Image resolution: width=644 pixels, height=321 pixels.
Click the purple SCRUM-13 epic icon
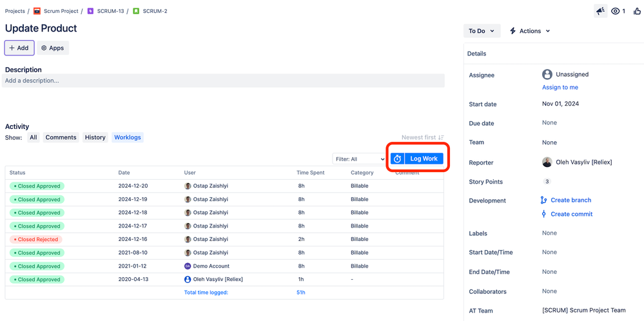pos(91,11)
